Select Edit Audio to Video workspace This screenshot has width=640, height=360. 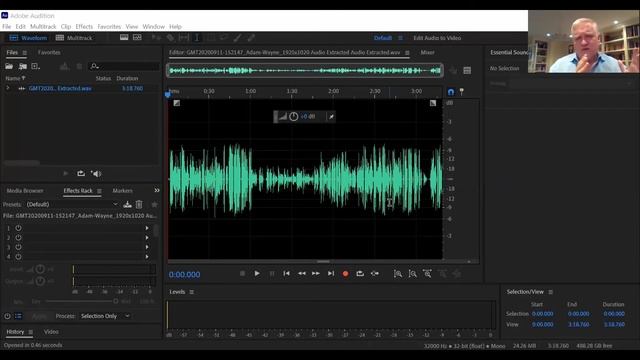point(437,38)
